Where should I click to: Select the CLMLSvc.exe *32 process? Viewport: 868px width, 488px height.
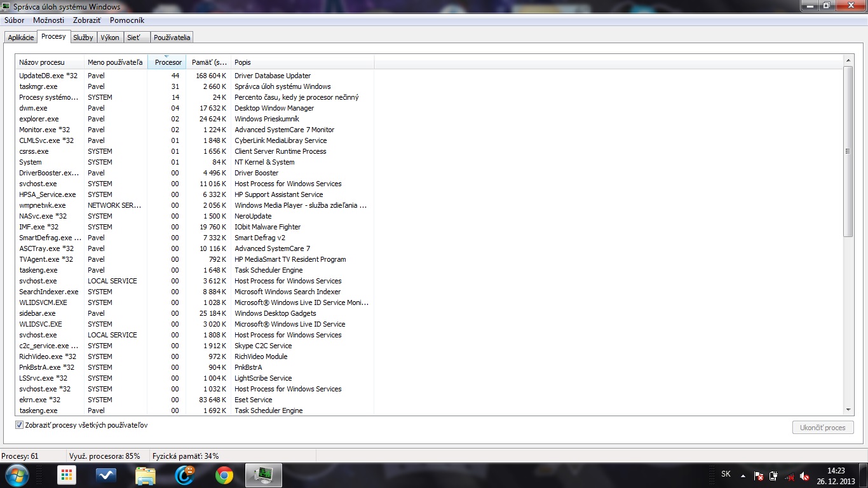195,140
